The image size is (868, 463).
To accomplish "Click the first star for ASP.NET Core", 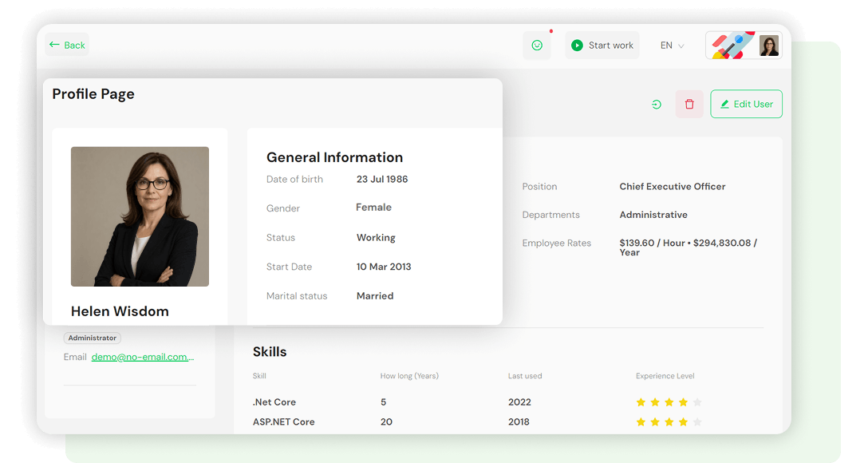I will click(x=641, y=421).
